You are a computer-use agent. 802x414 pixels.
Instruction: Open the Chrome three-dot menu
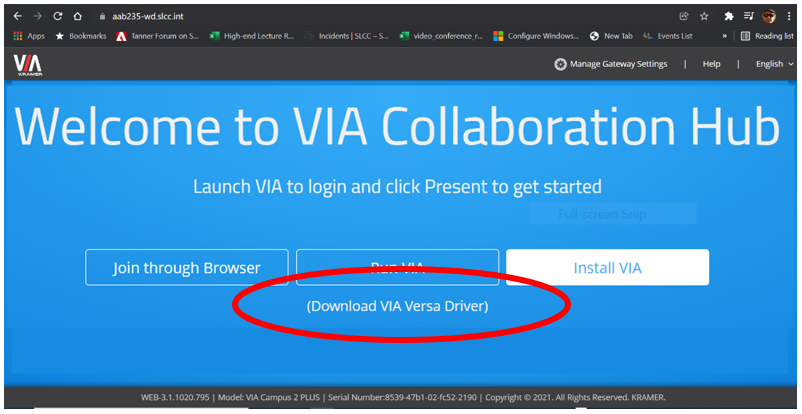(x=789, y=16)
